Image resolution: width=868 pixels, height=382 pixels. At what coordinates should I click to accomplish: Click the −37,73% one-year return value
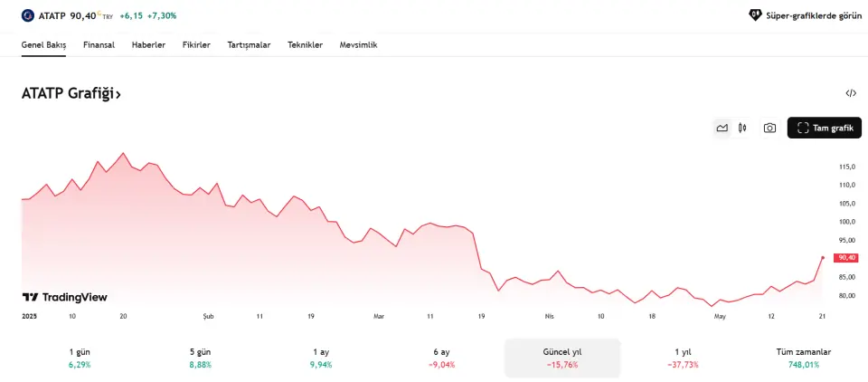pyautogui.click(x=683, y=365)
